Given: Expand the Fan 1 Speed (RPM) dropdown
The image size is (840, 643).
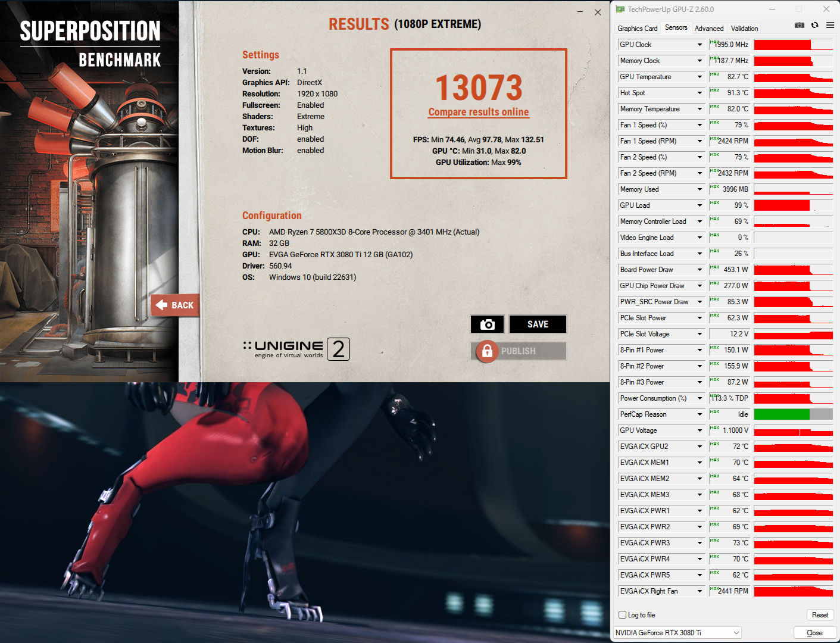Looking at the screenshot, I should point(700,141).
